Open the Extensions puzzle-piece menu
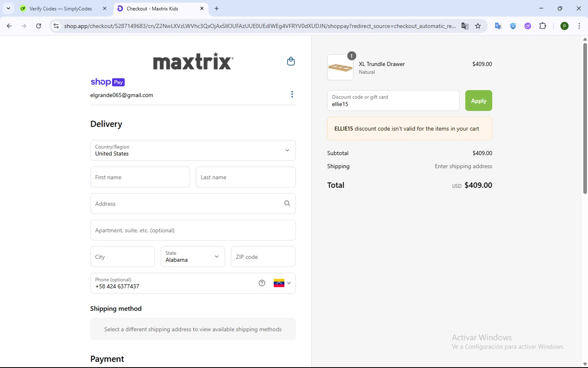Image resolution: width=588 pixels, height=368 pixels. pos(543,26)
